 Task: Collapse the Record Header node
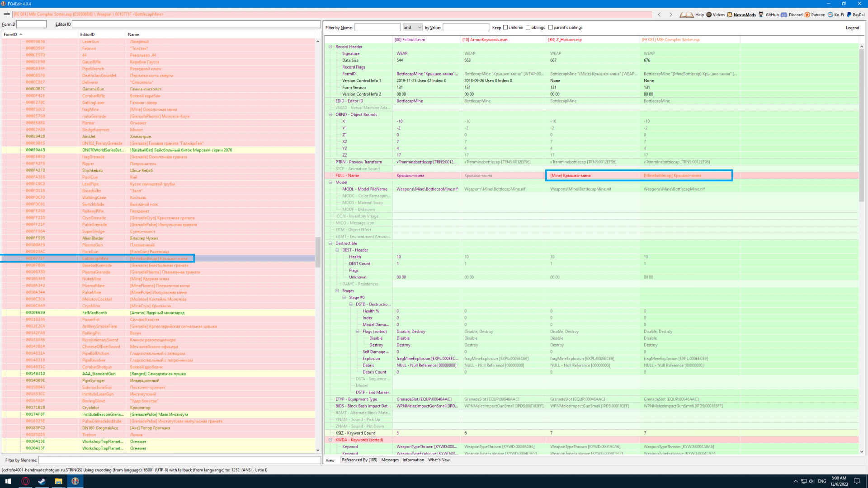[x=330, y=47]
